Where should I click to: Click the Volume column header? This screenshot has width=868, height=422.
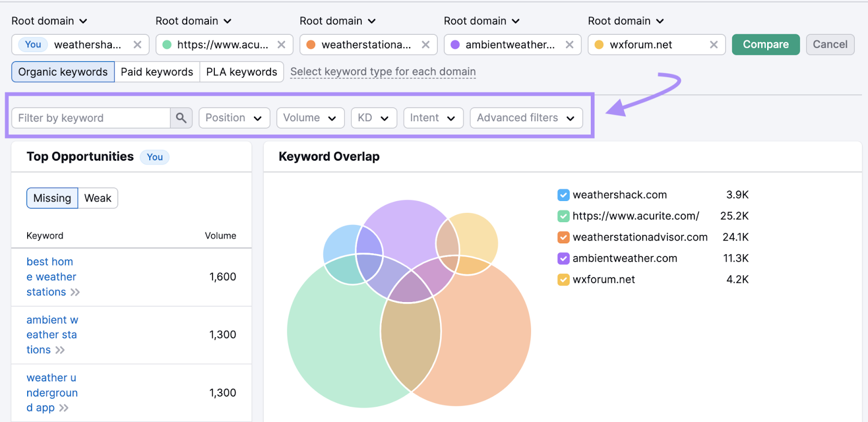pyautogui.click(x=220, y=236)
